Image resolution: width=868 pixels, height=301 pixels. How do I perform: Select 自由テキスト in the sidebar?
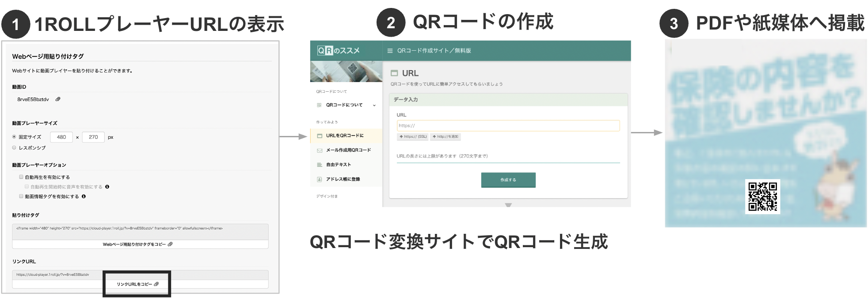coord(346,165)
